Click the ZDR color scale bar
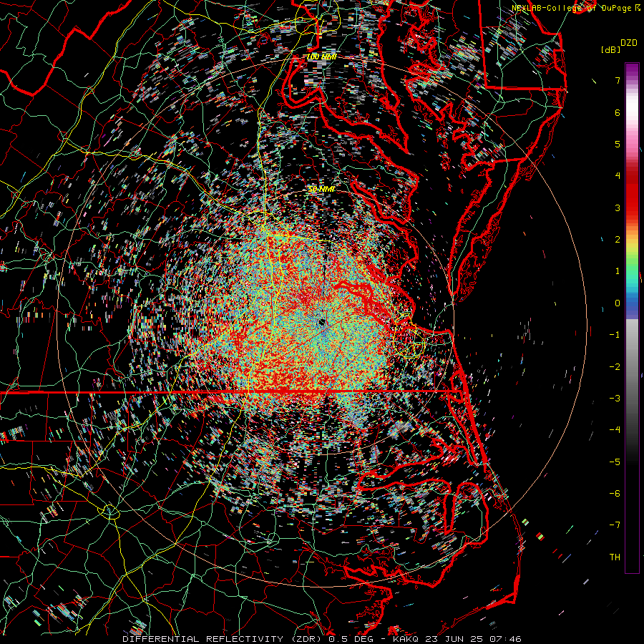 click(x=632, y=318)
